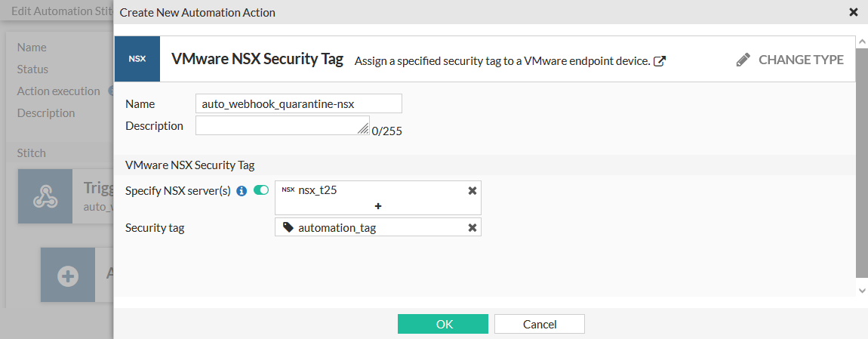Viewport: 868px width, 339px height.
Task: Click the NSX logo icon in header
Action: coord(137,59)
